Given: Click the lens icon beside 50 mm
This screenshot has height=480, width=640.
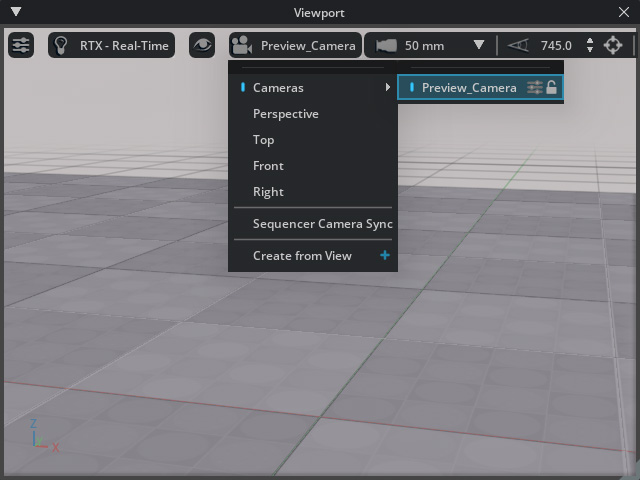Looking at the screenshot, I should tap(386, 45).
